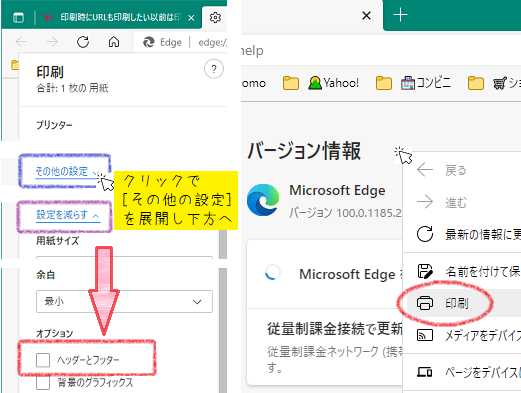Click the バージョン 100.0.1185 text
Screen dimensions: 521x393
[345, 213]
